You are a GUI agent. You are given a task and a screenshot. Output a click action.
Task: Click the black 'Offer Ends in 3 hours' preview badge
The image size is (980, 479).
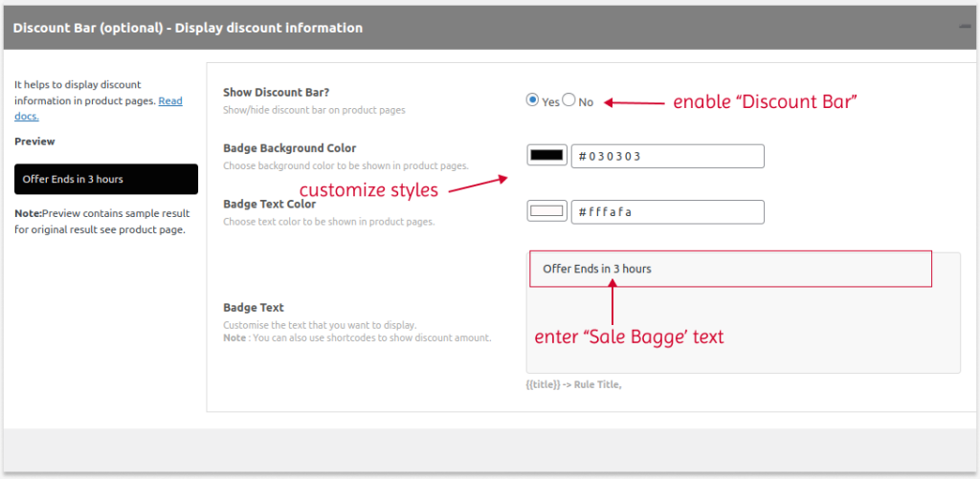pos(106,179)
